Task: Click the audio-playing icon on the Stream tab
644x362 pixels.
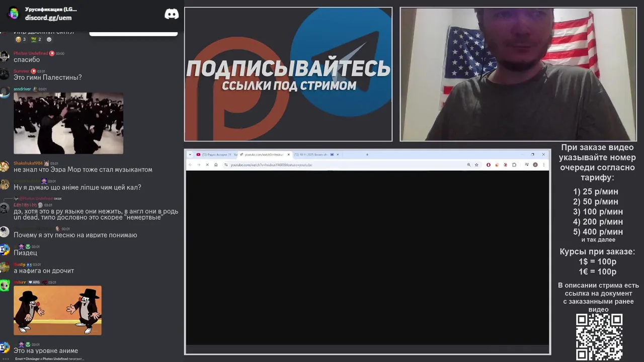Action: [332, 154]
